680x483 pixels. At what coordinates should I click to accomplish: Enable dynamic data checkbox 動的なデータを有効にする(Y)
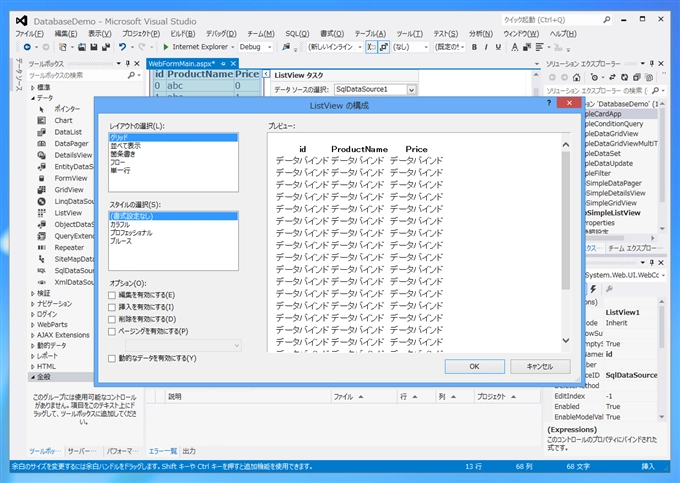[x=112, y=359]
